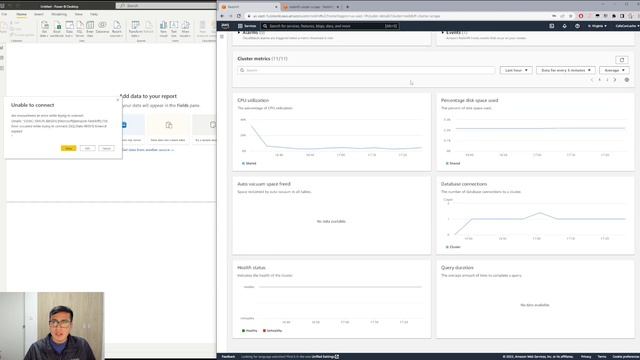Screen dimensions: 640x360
Task: Open AWS account name dropdown
Action: (627, 26)
